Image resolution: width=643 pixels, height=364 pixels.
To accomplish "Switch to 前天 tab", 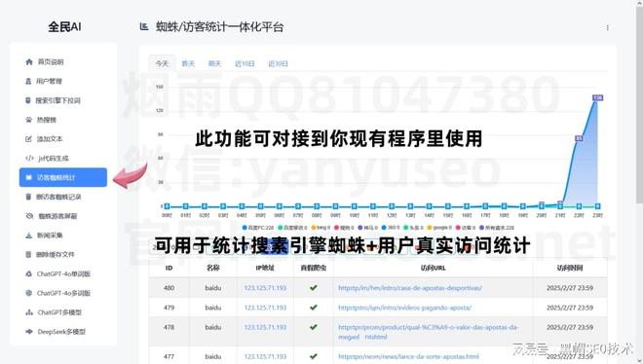I will (214, 64).
